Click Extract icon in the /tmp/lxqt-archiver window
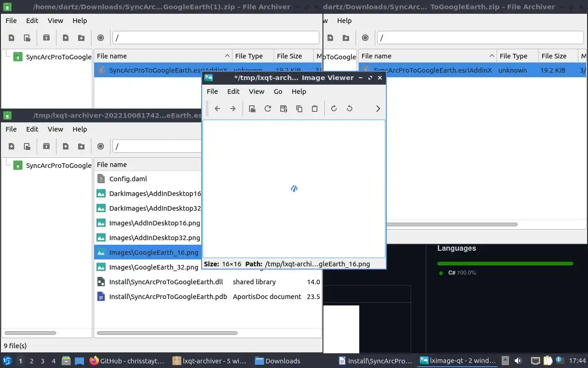 tap(46, 146)
